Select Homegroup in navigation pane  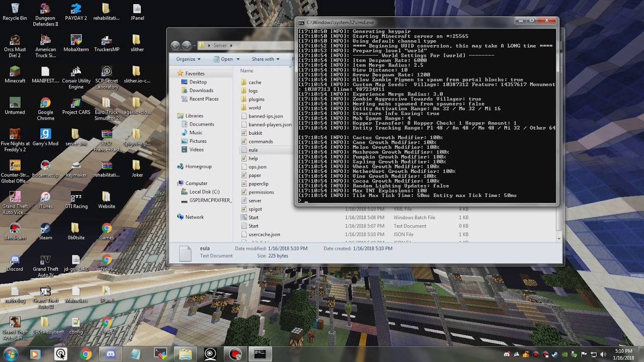tap(198, 166)
